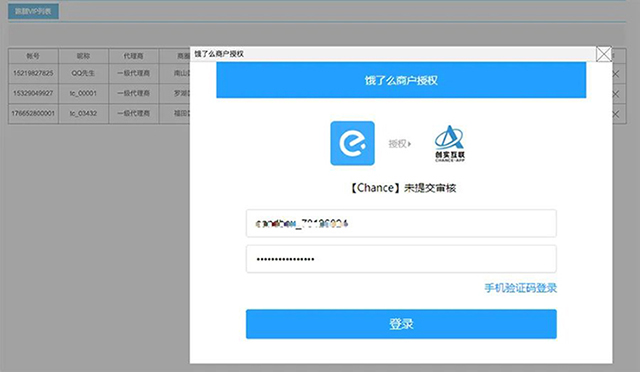Select the 旗舰VIP列表 tab in the background page

click(33, 11)
